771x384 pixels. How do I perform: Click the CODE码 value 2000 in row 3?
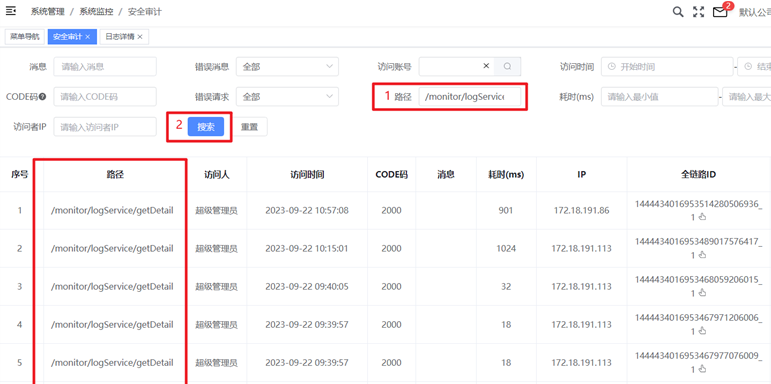coord(391,287)
